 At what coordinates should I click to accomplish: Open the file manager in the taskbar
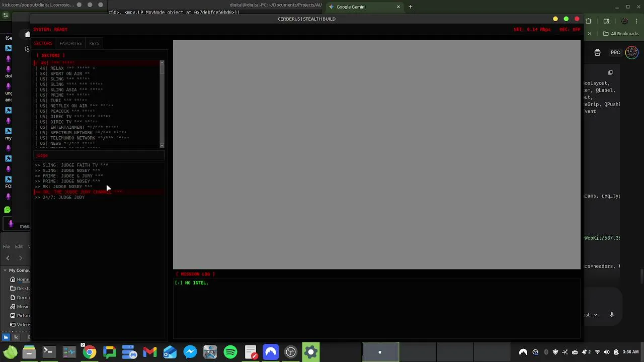coord(29,352)
